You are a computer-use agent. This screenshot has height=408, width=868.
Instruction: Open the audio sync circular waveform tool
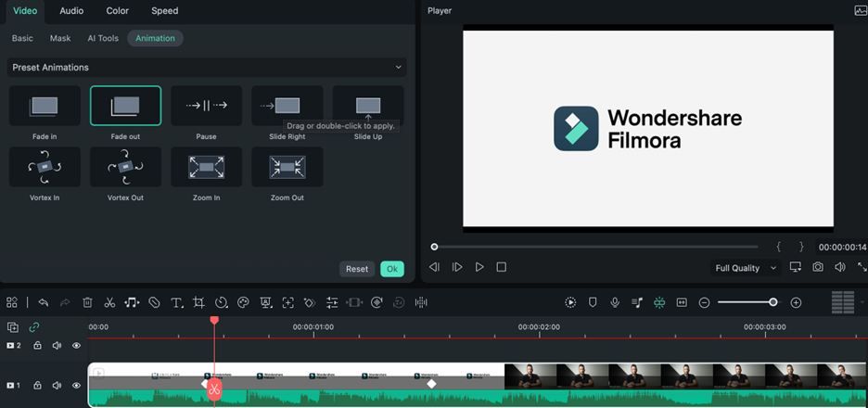(377, 302)
